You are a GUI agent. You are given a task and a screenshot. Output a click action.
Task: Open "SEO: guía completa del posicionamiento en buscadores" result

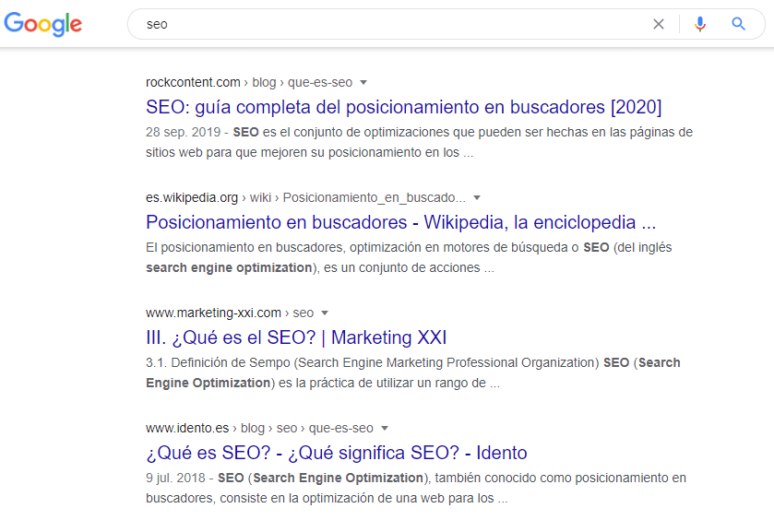403,107
